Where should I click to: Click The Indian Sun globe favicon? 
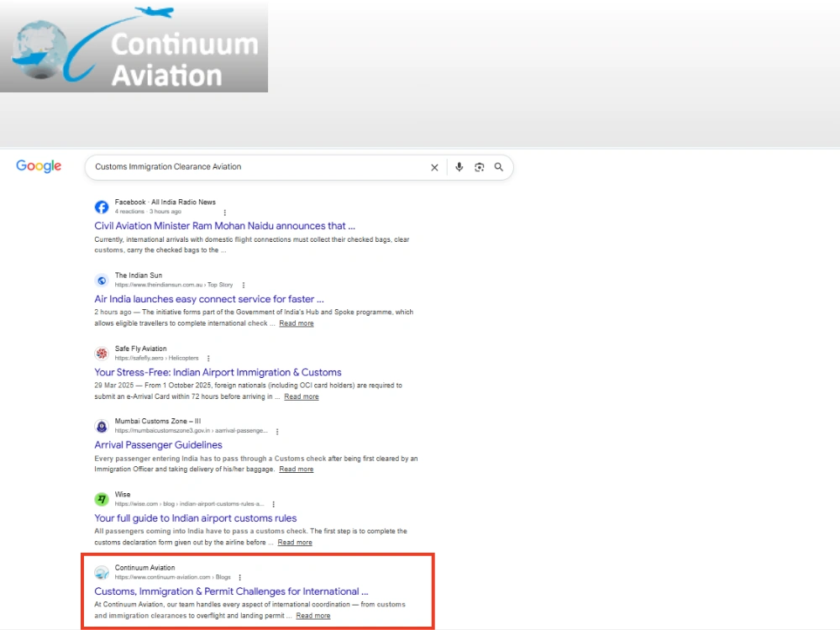coord(102,281)
